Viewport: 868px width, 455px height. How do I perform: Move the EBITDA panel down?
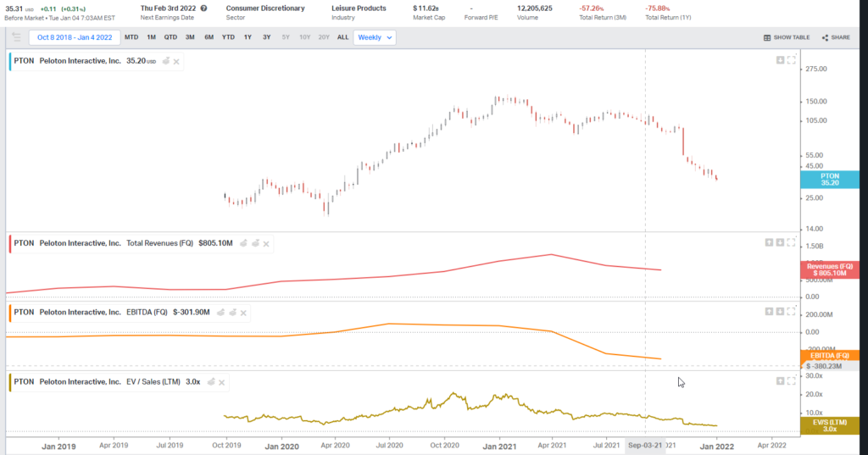(780, 312)
